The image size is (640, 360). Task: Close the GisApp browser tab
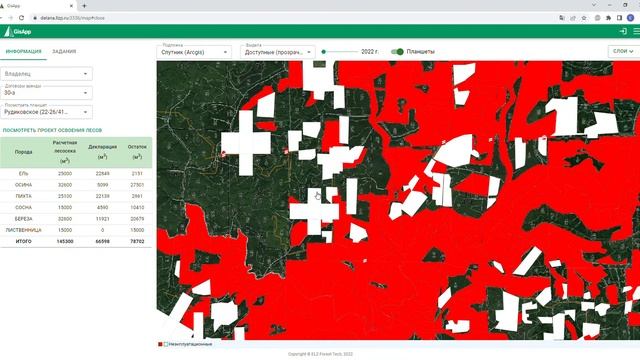click(71, 6)
